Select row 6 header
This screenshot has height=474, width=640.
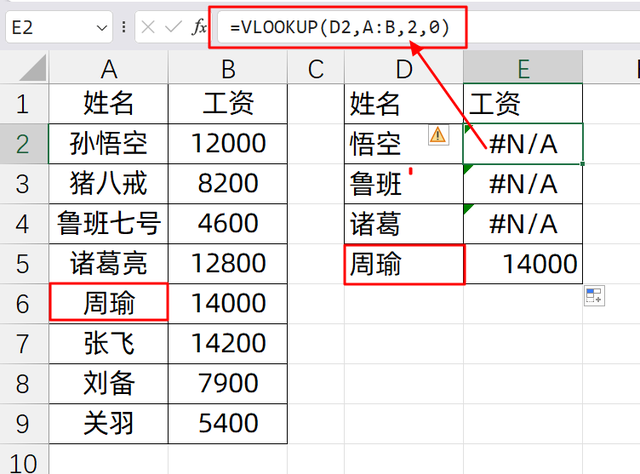(x=24, y=304)
